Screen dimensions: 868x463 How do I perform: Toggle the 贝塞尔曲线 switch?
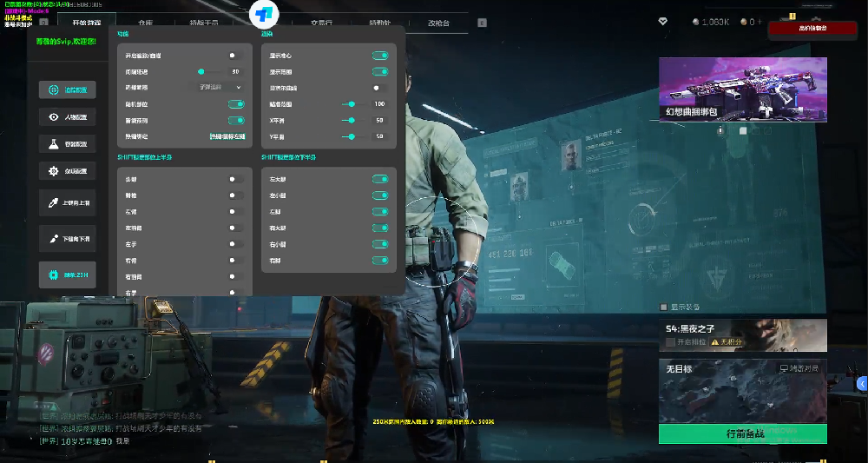[380, 88]
